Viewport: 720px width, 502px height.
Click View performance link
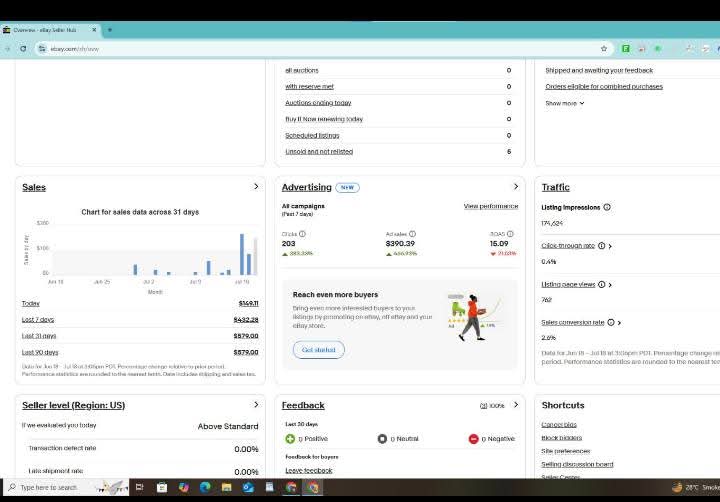click(491, 206)
